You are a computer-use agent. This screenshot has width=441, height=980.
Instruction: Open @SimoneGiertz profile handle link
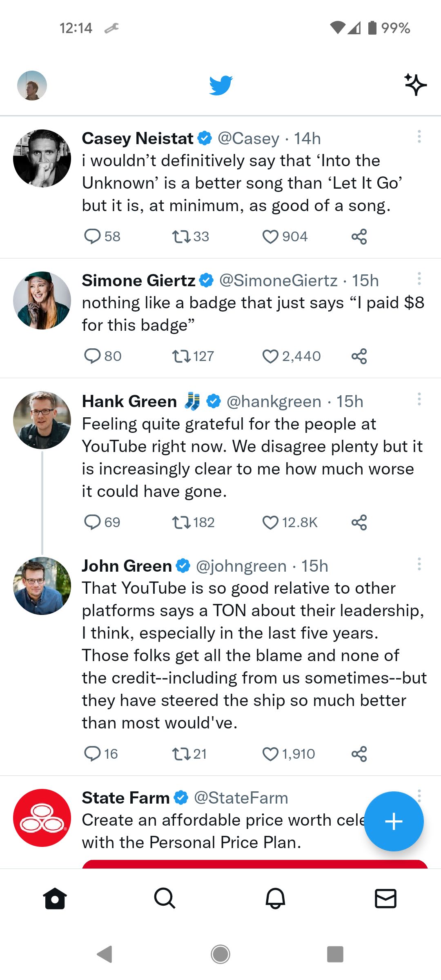[x=278, y=281]
